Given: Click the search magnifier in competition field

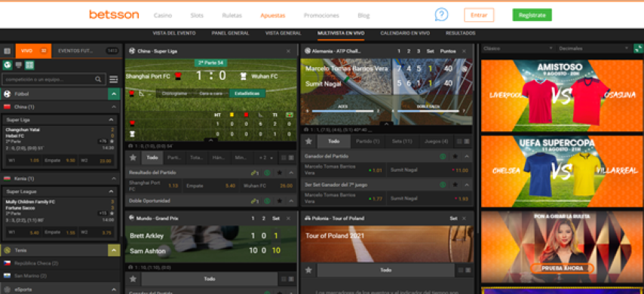Looking at the screenshot, I should coord(98,79).
